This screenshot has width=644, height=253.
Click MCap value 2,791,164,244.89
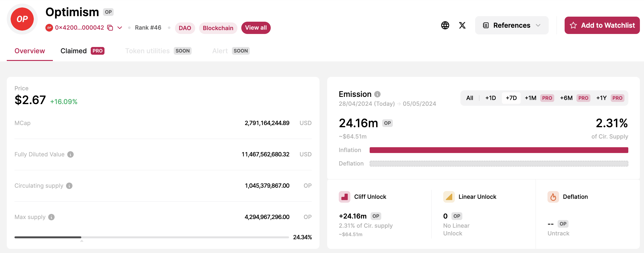[267, 123]
